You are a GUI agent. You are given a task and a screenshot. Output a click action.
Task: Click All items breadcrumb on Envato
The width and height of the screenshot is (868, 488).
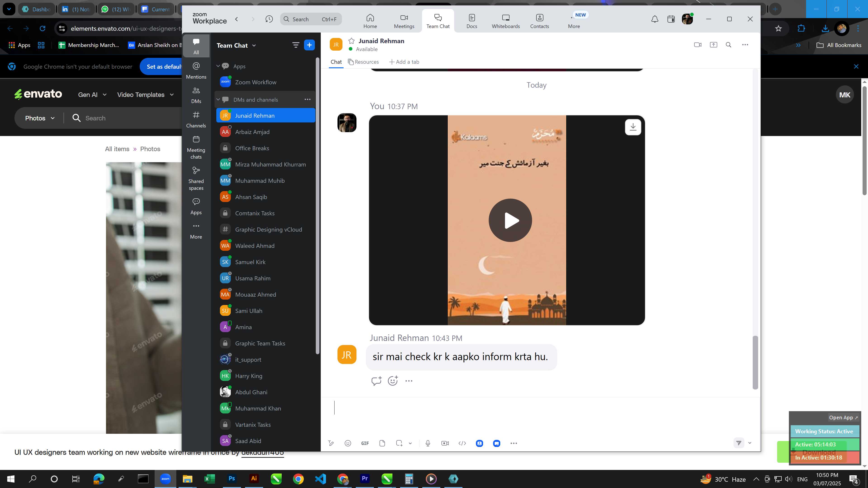click(x=117, y=149)
